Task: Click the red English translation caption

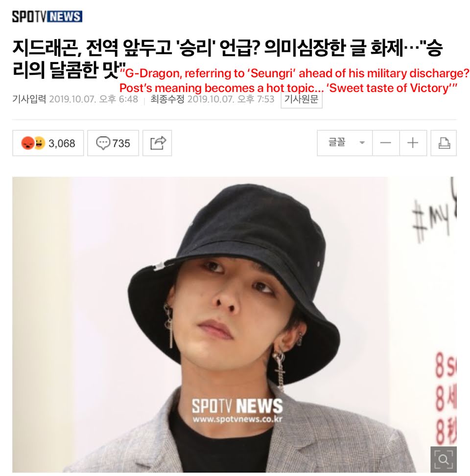Action: pos(294,80)
